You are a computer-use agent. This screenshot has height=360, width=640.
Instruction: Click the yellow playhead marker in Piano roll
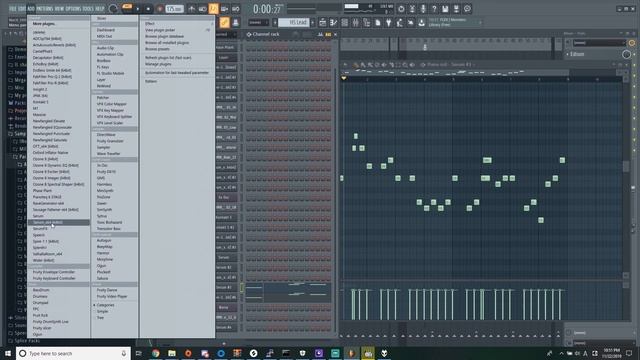pyautogui.click(x=344, y=78)
